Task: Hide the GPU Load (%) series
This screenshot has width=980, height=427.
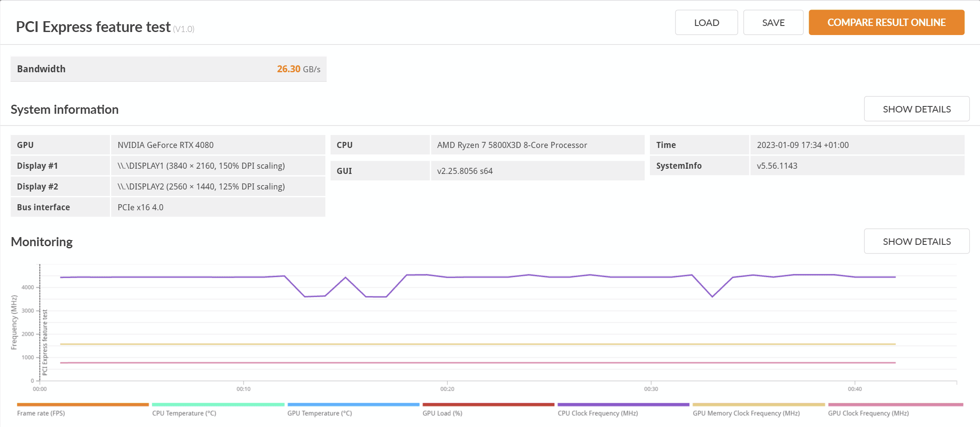Action: click(x=443, y=413)
